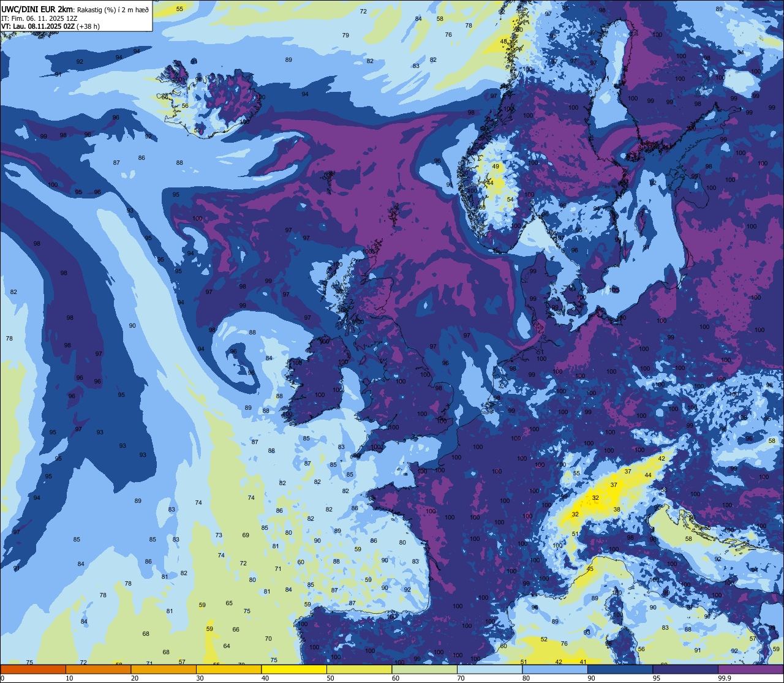Click the value 38 in the yellow Alpine area
Image resolution: width=784 pixels, height=683 pixels.
point(617,510)
